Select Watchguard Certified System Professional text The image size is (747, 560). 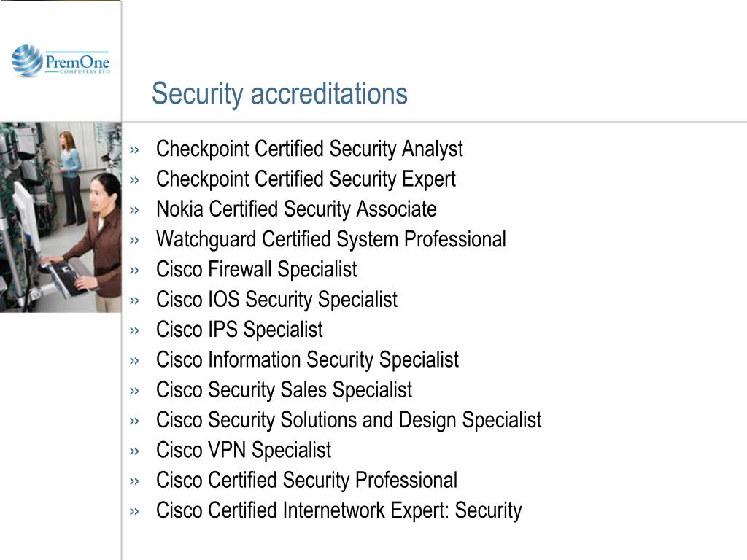coord(331,239)
